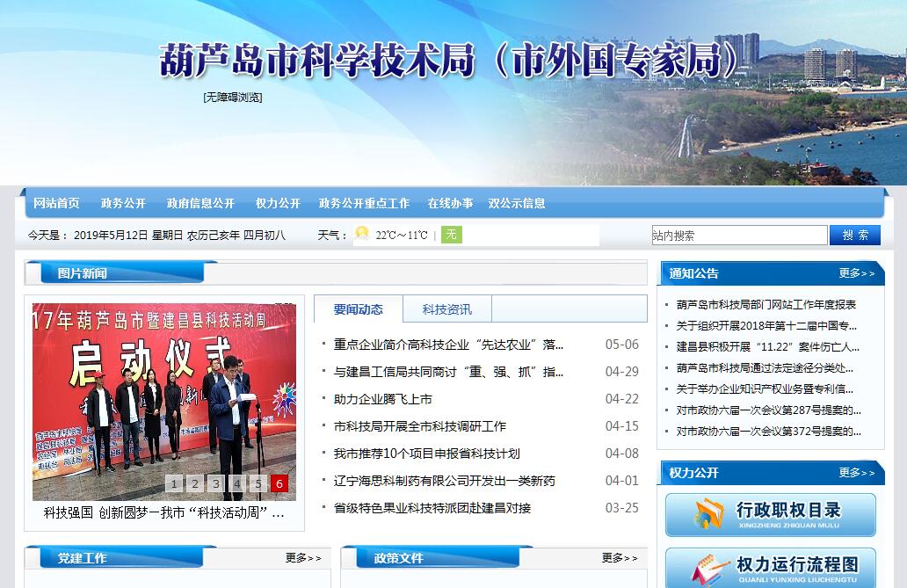The image size is (907, 588).
Task: Go to slide 4 in news carousel
Action: 237,483
